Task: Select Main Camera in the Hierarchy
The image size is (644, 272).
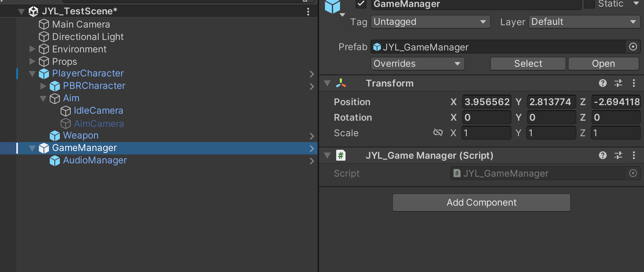Action: tap(81, 24)
